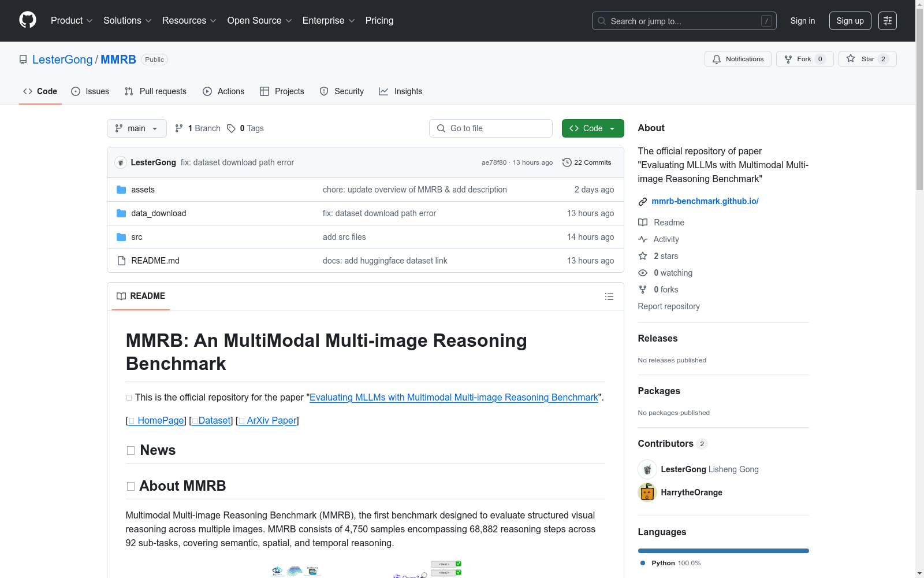The height and width of the screenshot is (578, 924).
Task: Click LesterGong's avatar in the commit bar
Action: tap(121, 162)
